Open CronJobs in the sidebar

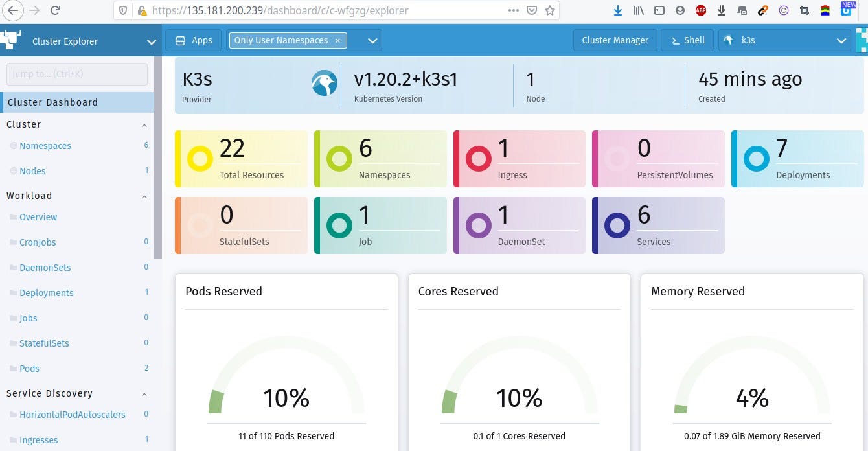click(x=38, y=242)
